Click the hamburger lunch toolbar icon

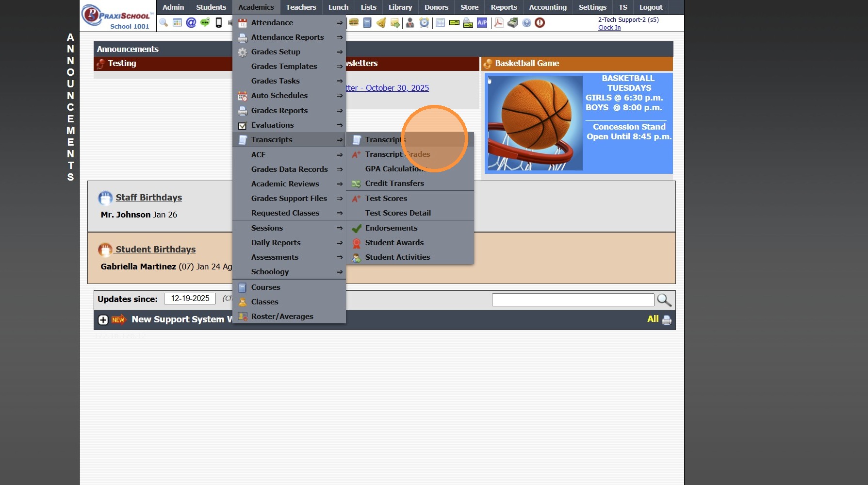tap(354, 23)
